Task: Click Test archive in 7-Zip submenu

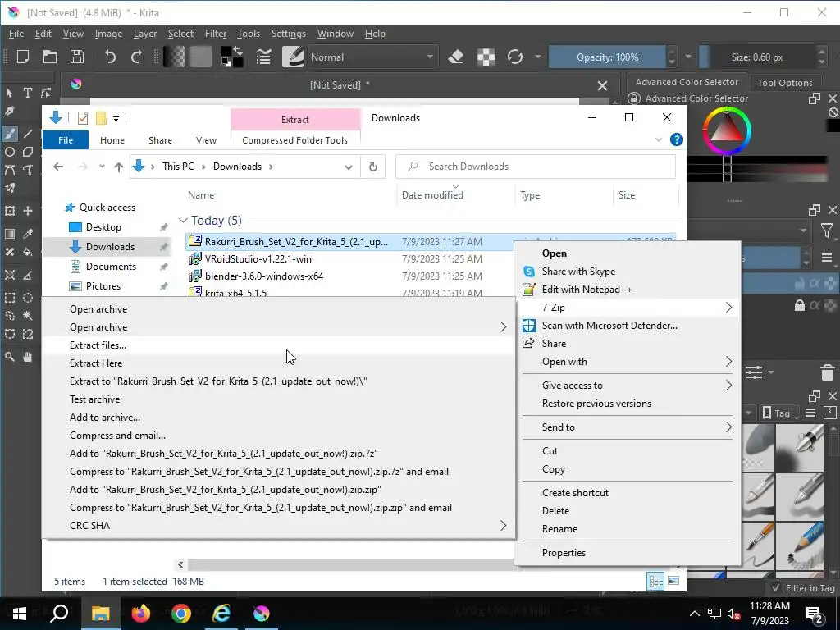Action: pos(278,399)
